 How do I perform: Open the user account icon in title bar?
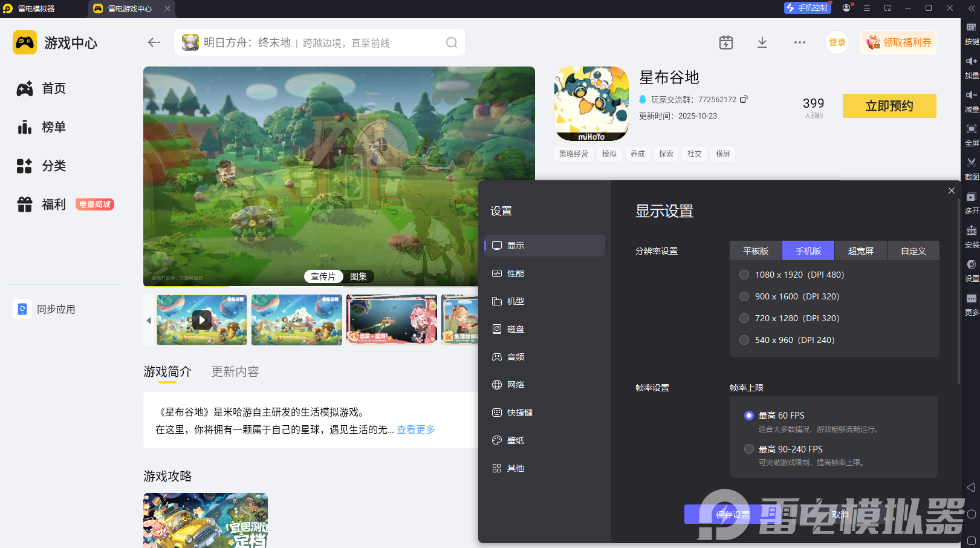846,8
